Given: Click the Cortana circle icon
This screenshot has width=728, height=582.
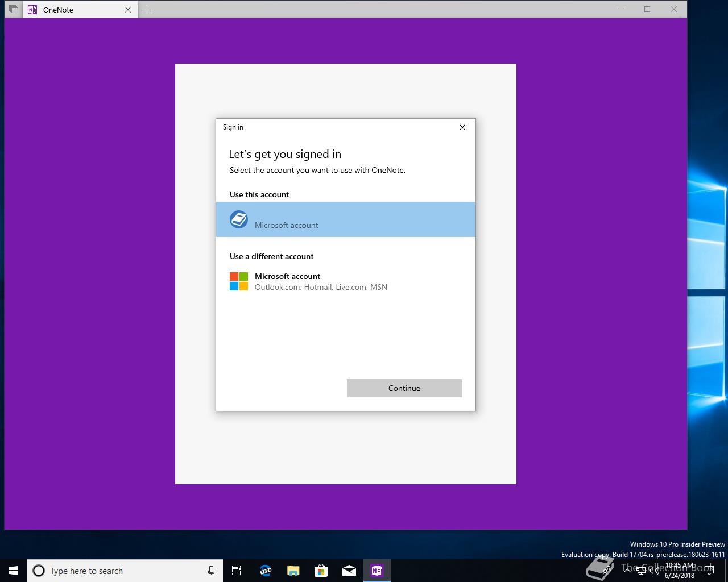Looking at the screenshot, I should pyautogui.click(x=39, y=571).
